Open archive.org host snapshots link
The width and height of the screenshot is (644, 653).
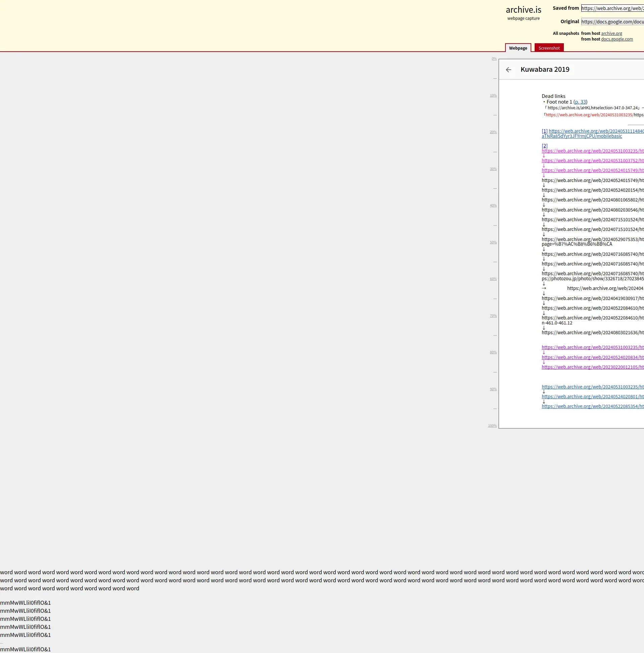(611, 33)
